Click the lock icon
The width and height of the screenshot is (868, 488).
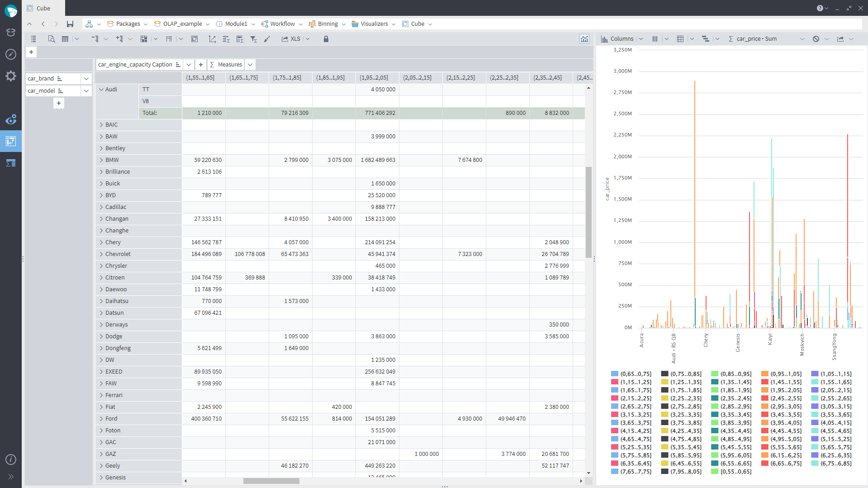coord(326,39)
